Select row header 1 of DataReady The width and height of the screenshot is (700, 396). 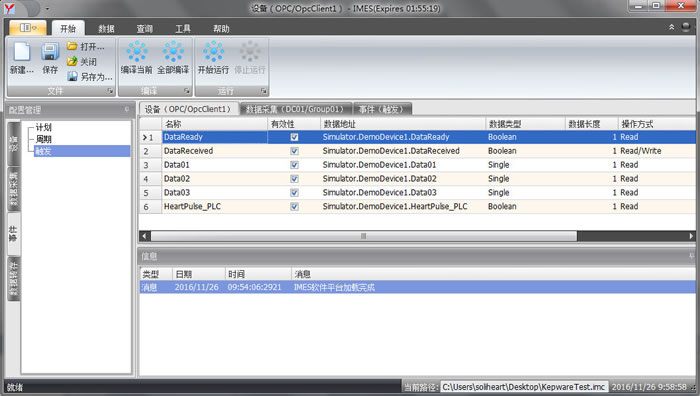[150, 137]
